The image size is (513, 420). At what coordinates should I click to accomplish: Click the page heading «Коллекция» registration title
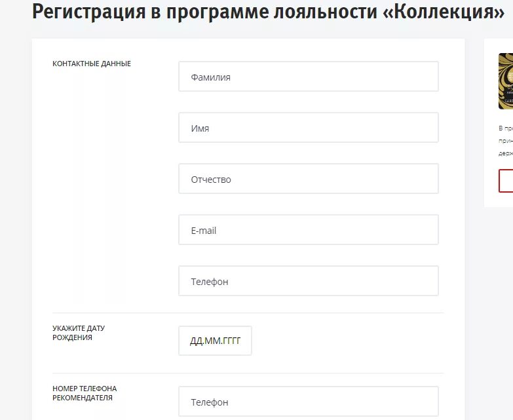268,12
